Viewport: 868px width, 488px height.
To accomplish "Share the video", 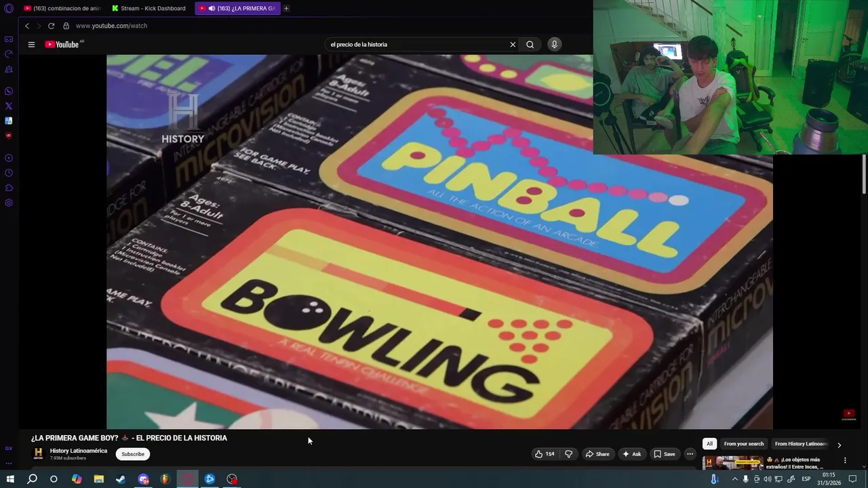I will point(597,454).
